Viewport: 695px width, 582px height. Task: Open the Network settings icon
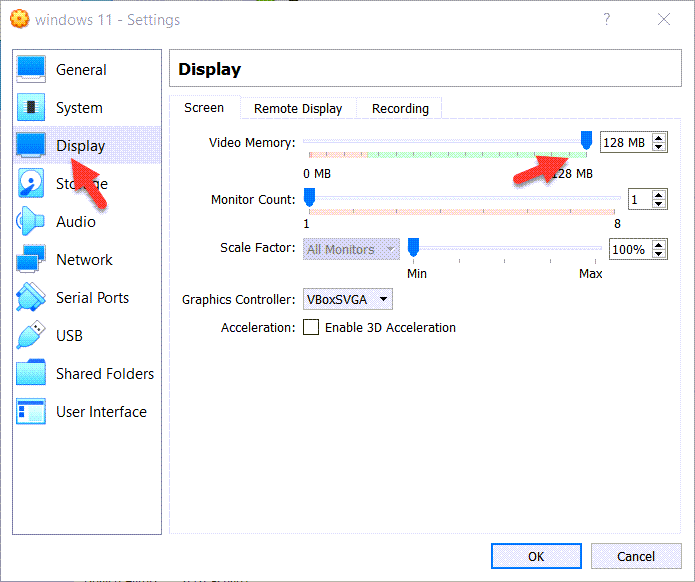pos(31,259)
